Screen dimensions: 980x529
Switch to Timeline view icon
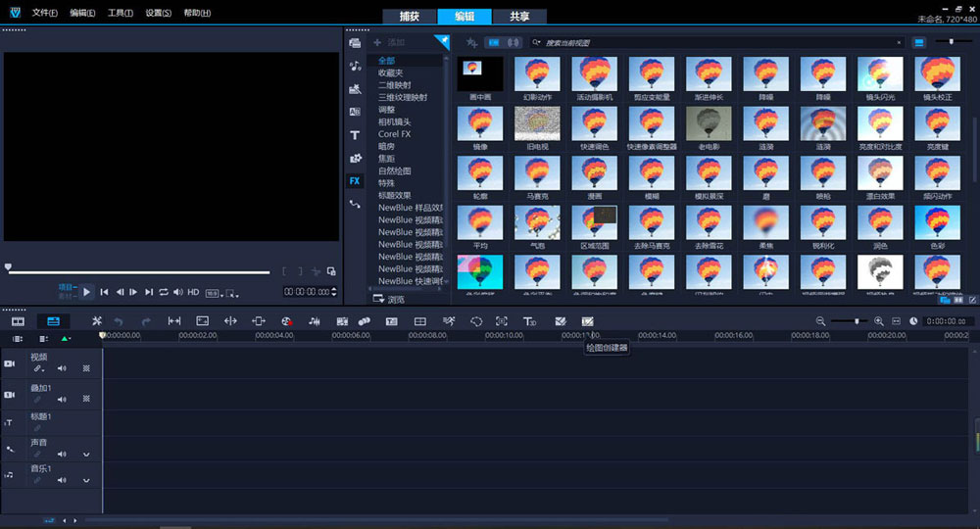coord(53,321)
